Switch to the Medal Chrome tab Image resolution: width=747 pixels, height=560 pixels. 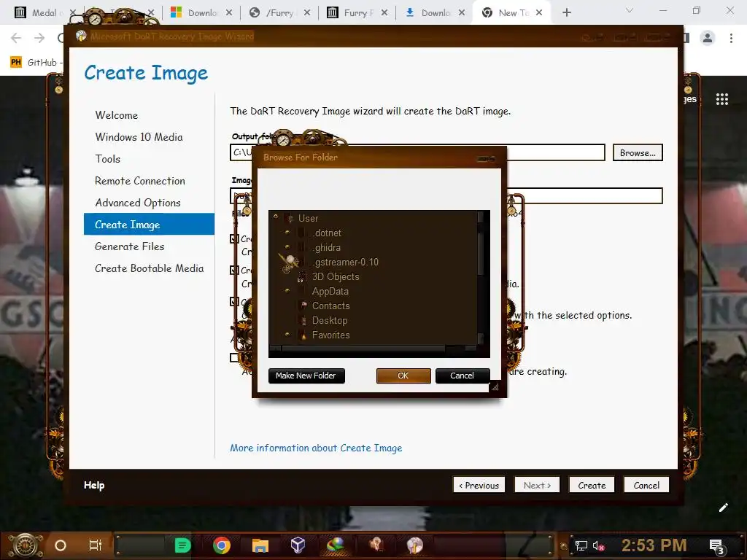coord(43,13)
